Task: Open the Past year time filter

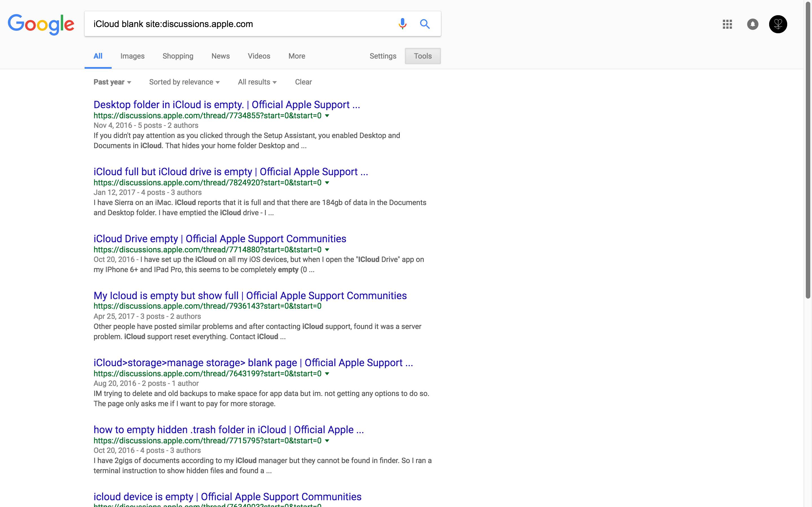Action: click(112, 82)
